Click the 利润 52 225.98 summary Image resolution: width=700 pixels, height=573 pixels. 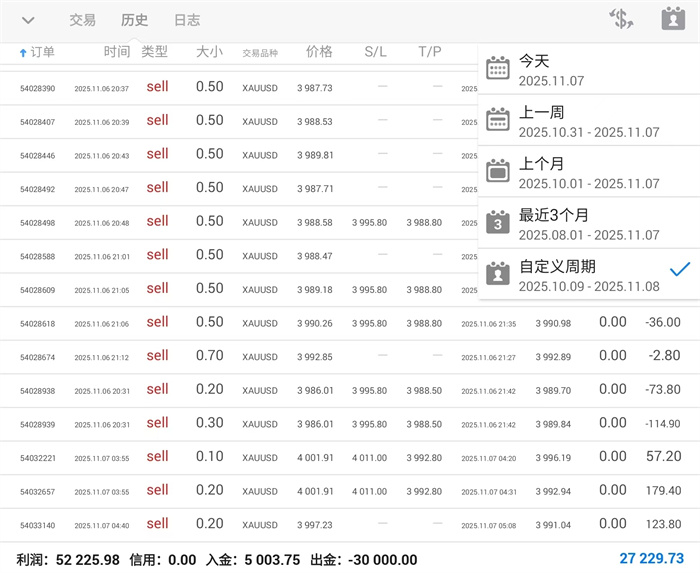[x=68, y=560]
